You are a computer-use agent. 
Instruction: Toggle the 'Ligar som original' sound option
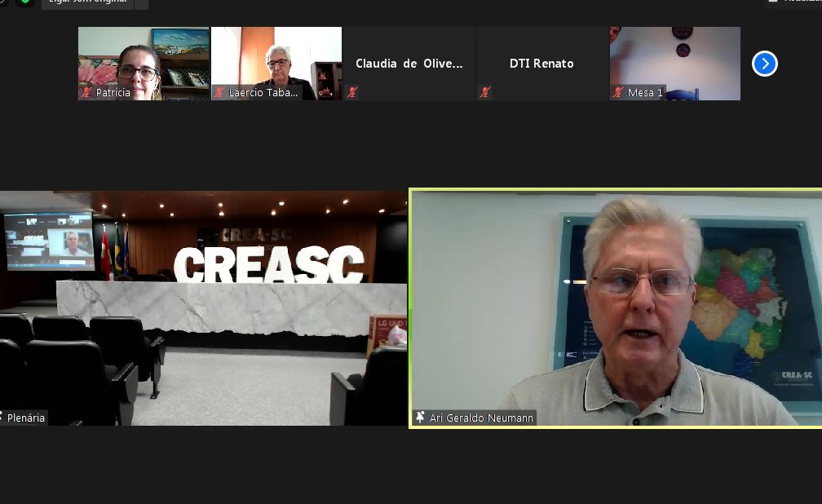(86, 2)
